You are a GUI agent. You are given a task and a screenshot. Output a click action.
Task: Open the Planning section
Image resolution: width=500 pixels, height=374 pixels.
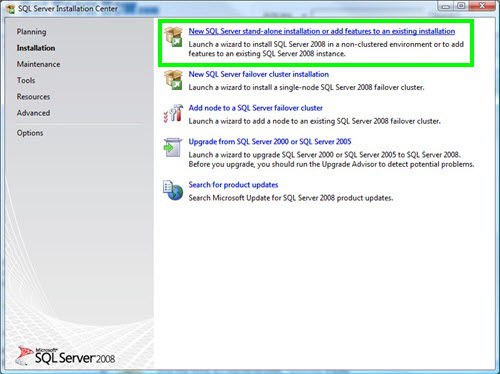[31, 32]
